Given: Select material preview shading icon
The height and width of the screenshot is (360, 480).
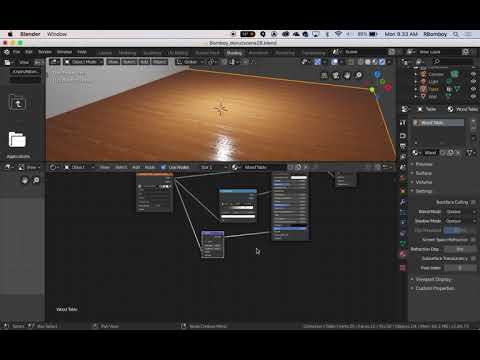Looking at the screenshot, I should [375, 62].
